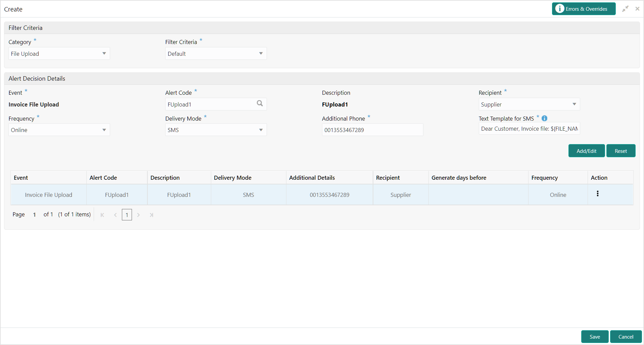Edit the Additional Phone field

click(372, 130)
